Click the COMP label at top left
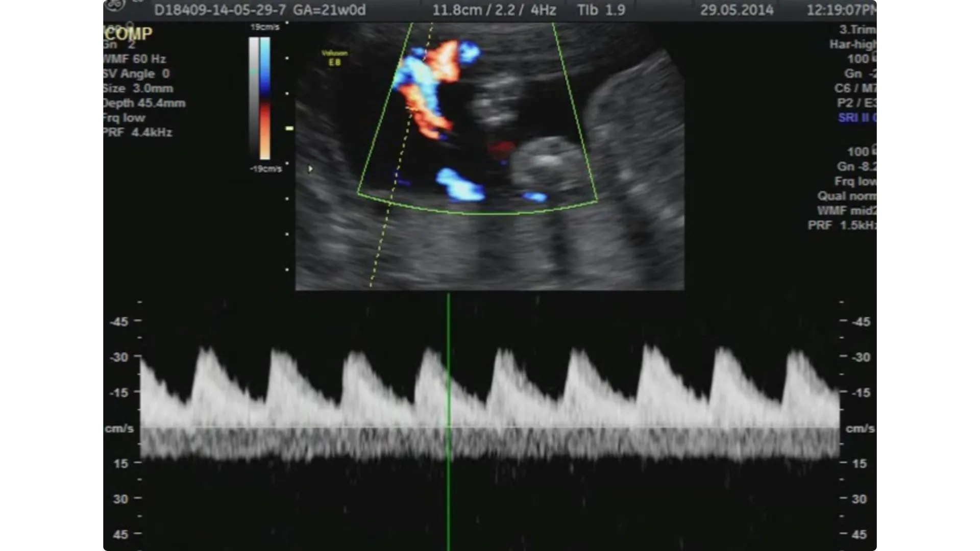This screenshot has height=551, width=980. tap(128, 34)
